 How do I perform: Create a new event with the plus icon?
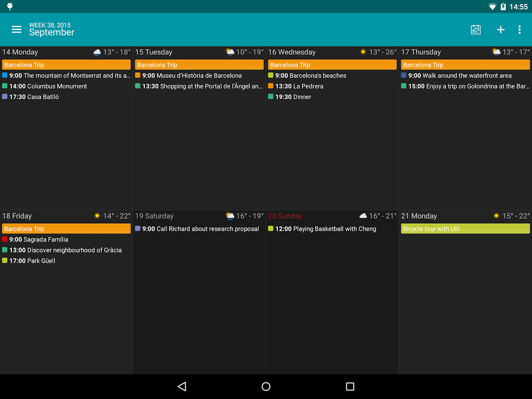point(501,29)
